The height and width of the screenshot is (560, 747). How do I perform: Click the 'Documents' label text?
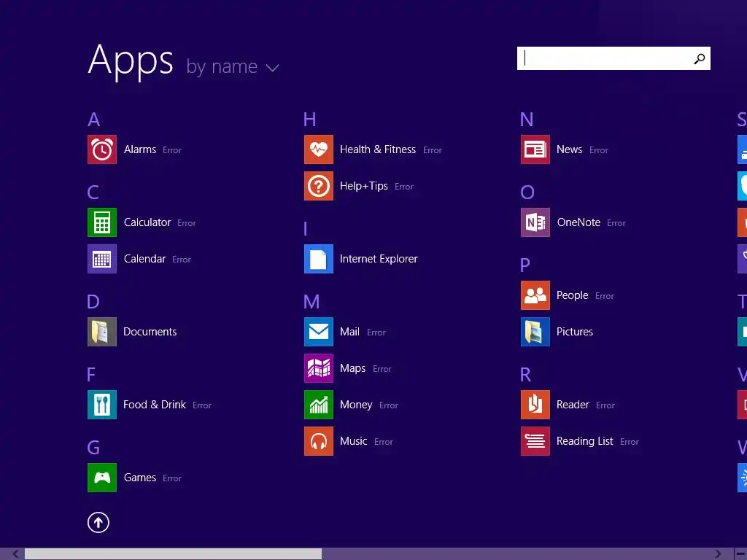(x=150, y=332)
